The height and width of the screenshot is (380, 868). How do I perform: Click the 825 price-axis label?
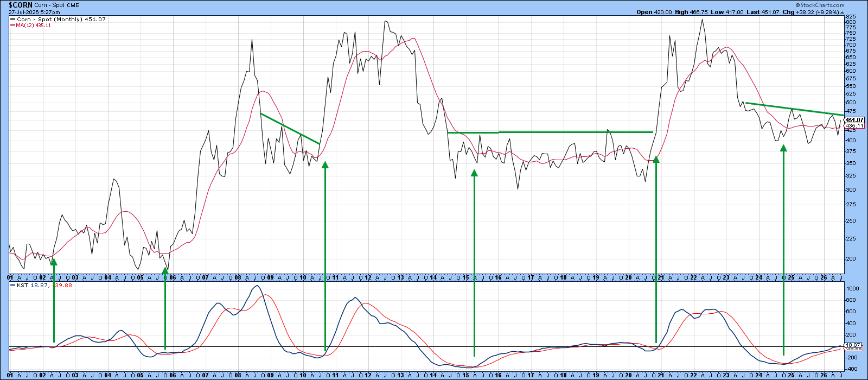click(x=851, y=17)
